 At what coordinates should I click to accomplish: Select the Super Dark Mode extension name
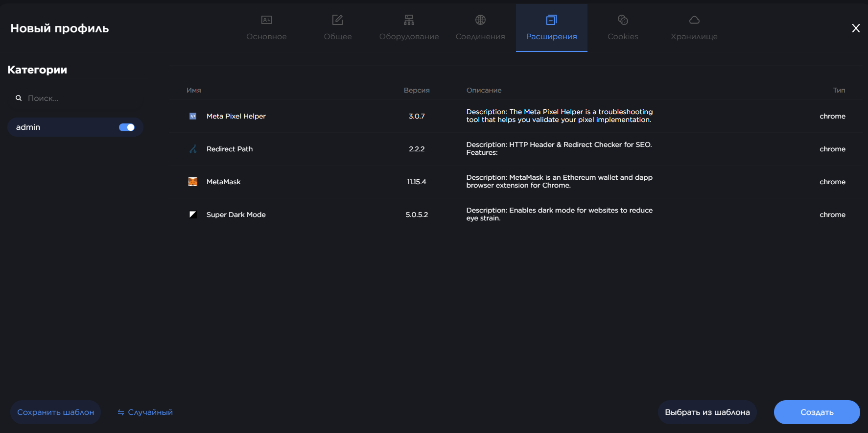[x=236, y=215]
